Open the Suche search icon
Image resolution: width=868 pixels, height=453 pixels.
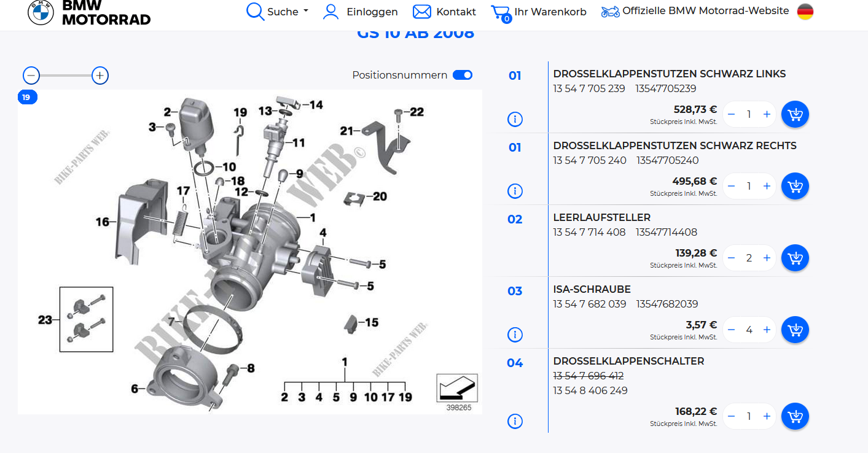(255, 11)
